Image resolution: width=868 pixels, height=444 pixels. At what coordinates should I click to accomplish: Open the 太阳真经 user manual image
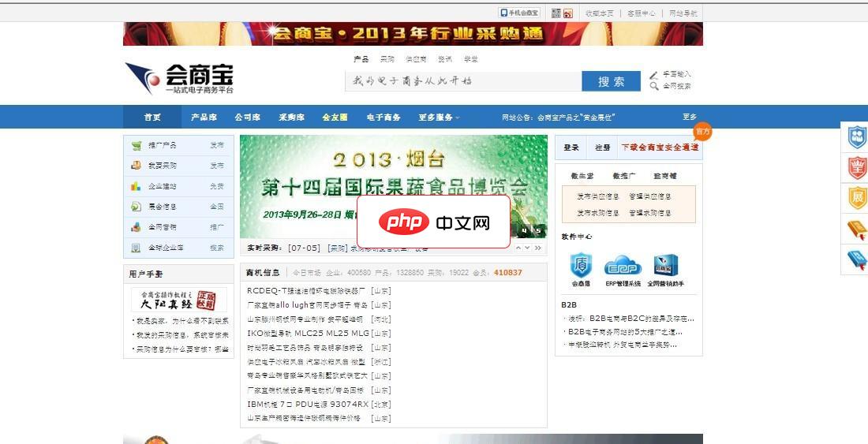179,299
